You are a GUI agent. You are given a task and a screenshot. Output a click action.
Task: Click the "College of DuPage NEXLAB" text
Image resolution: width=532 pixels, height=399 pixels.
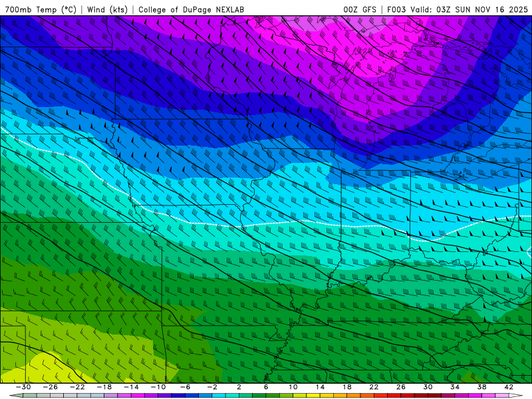(191, 9)
